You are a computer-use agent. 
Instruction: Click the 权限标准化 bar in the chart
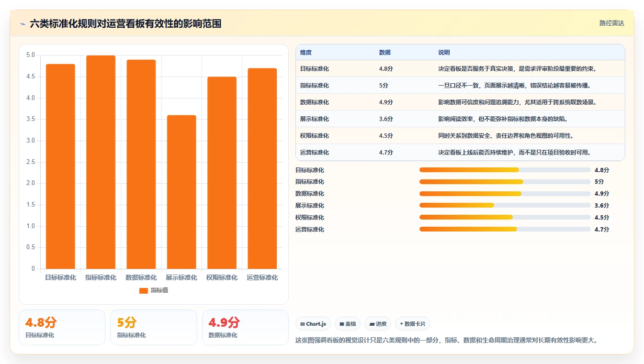coord(222,173)
